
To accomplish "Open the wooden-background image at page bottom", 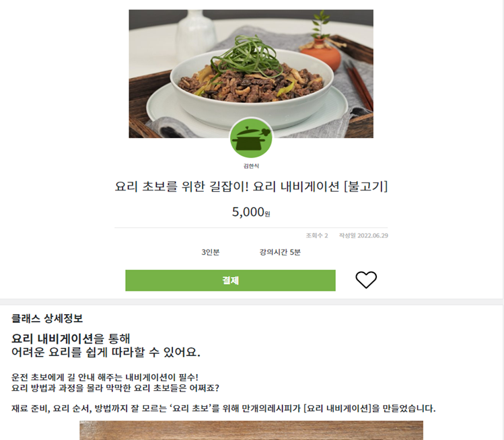I will [251, 431].
